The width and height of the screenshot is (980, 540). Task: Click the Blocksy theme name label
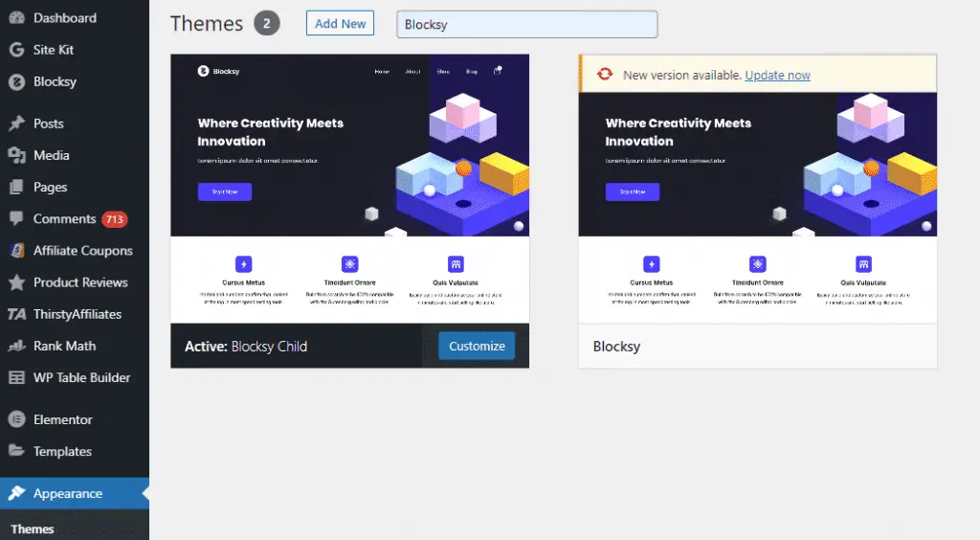[x=617, y=347]
